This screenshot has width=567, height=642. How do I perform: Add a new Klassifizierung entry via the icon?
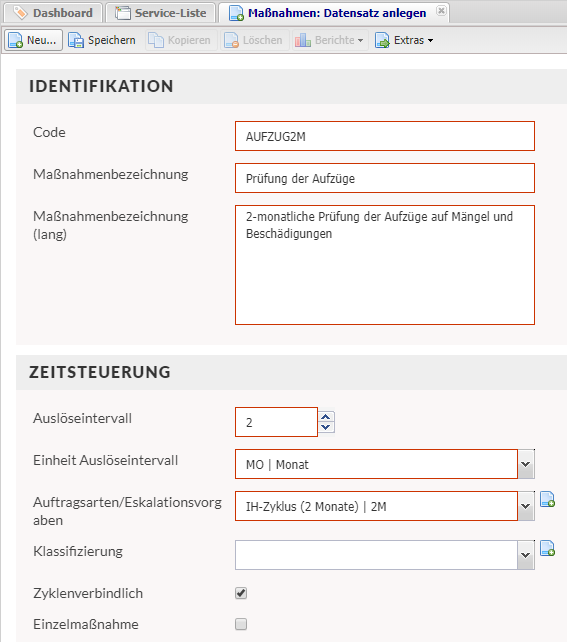[547, 549]
